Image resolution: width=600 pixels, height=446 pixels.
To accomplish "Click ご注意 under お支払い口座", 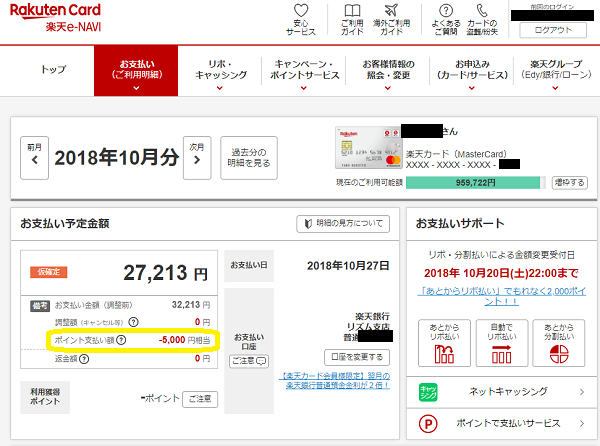I will 249,361.
